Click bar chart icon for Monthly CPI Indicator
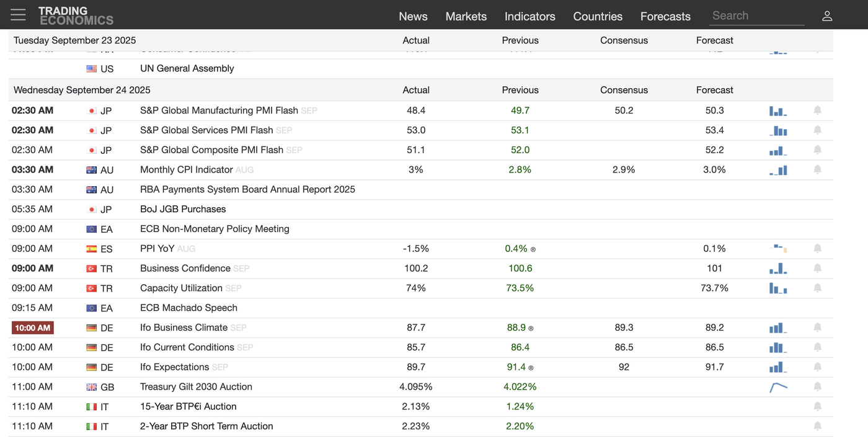Viewport: 868px width, 438px height. coord(778,170)
